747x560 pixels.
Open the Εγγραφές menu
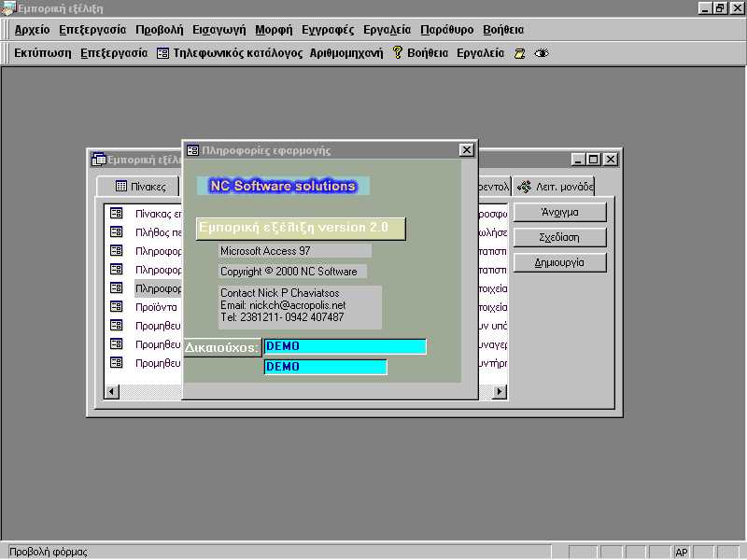tap(328, 30)
